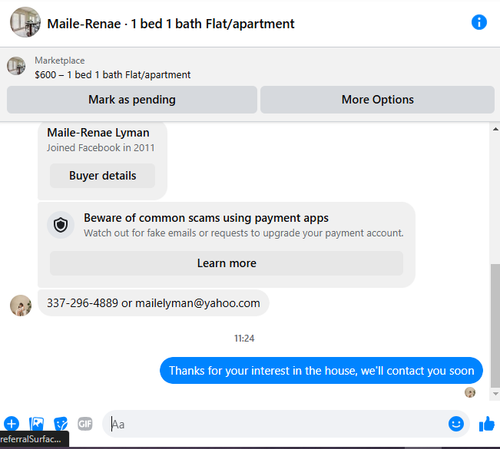The width and height of the screenshot is (500, 449).
Task: Click the sender avatar beside the phone message
Action: click(21, 305)
